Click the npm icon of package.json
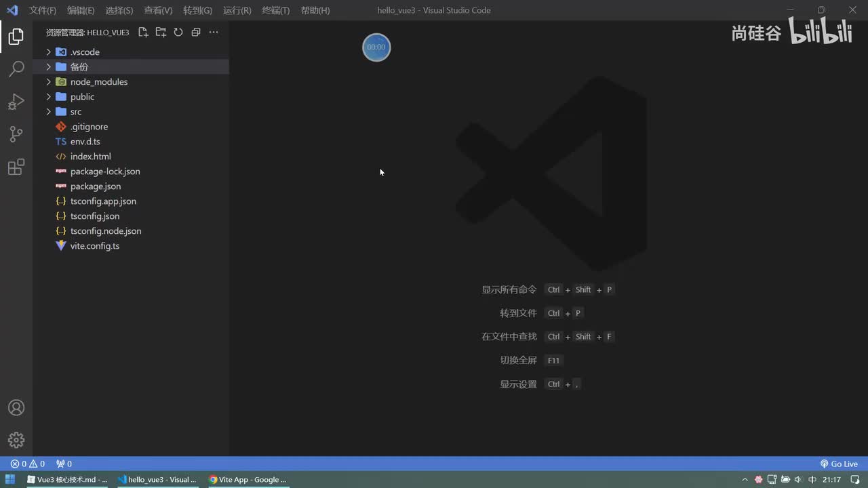 pos(61,186)
